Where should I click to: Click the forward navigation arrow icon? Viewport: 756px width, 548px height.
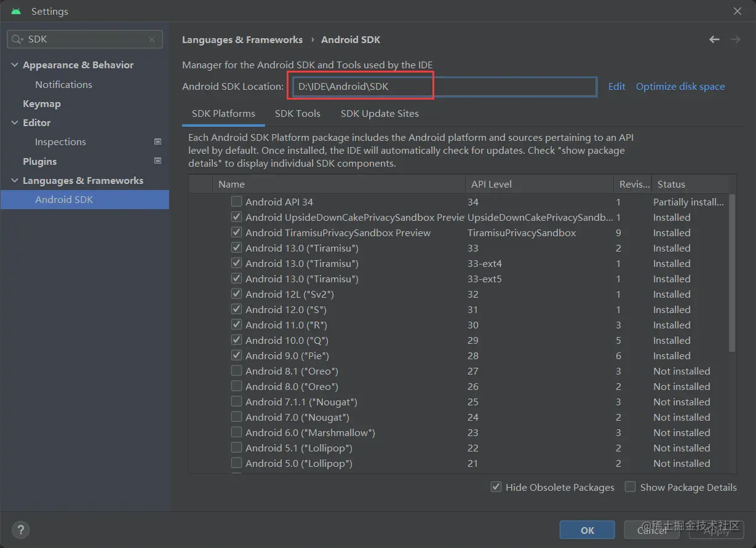tap(735, 39)
